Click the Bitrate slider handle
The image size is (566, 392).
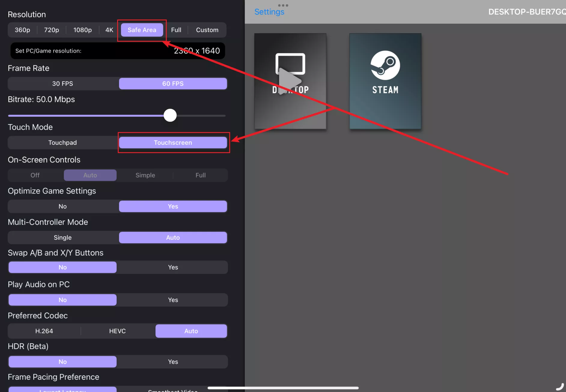tap(170, 115)
